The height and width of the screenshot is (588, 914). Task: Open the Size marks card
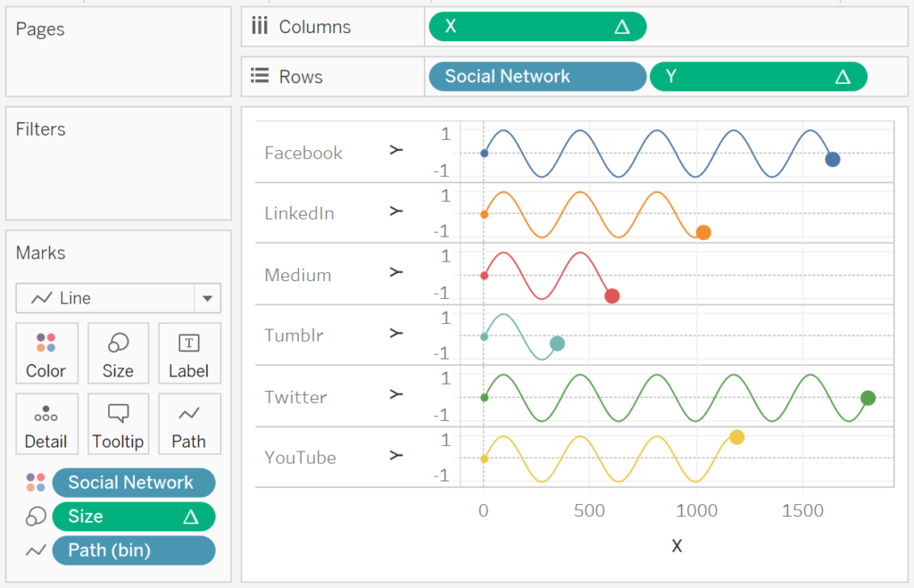coord(119,353)
